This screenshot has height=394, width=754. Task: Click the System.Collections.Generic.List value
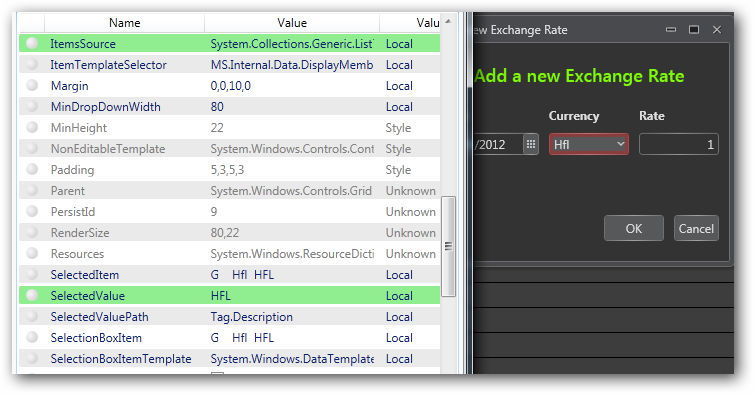(x=292, y=44)
